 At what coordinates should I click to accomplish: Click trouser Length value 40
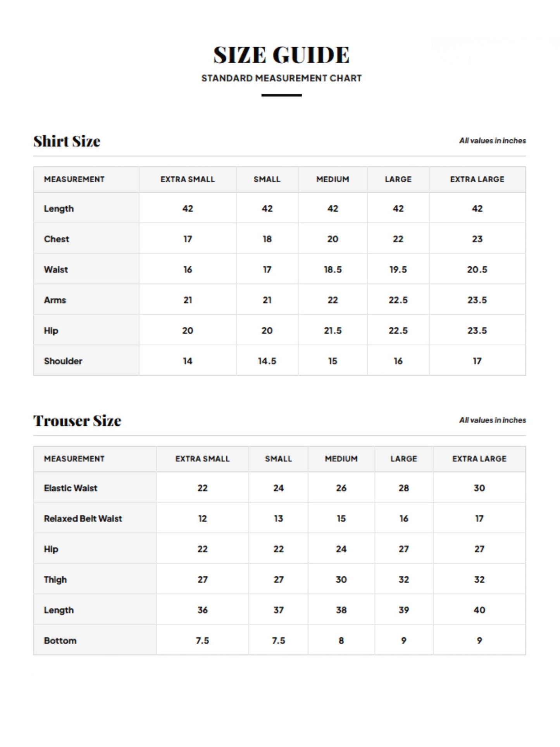[479, 610]
